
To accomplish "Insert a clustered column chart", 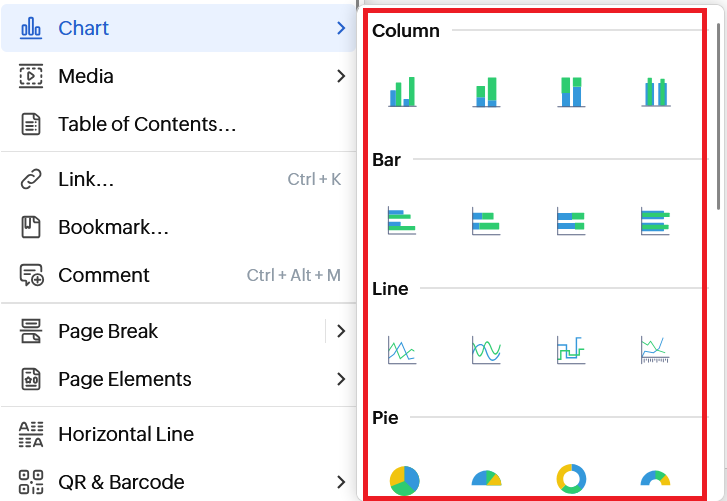I will [x=402, y=92].
